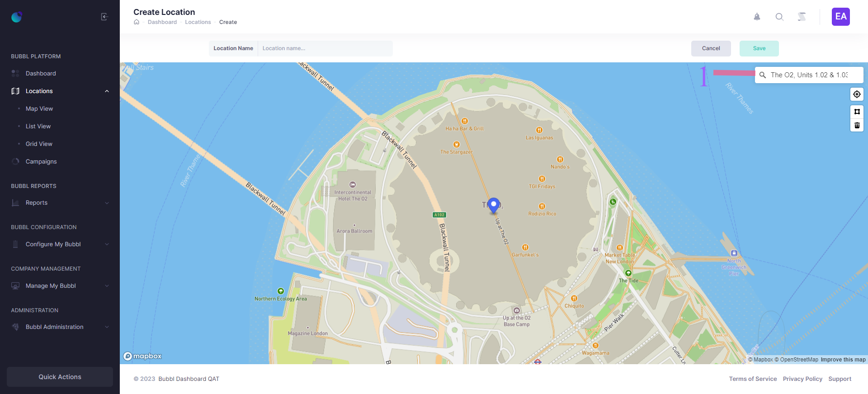Open the Locations map icon in sidebar
This screenshot has width=868, height=394.
click(15, 91)
